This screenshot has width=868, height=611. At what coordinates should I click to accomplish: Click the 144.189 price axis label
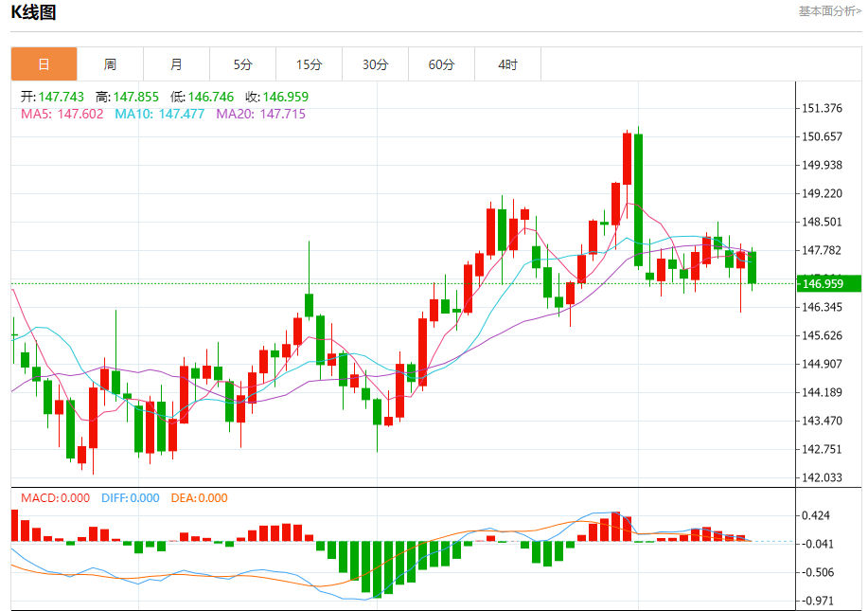(x=822, y=392)
